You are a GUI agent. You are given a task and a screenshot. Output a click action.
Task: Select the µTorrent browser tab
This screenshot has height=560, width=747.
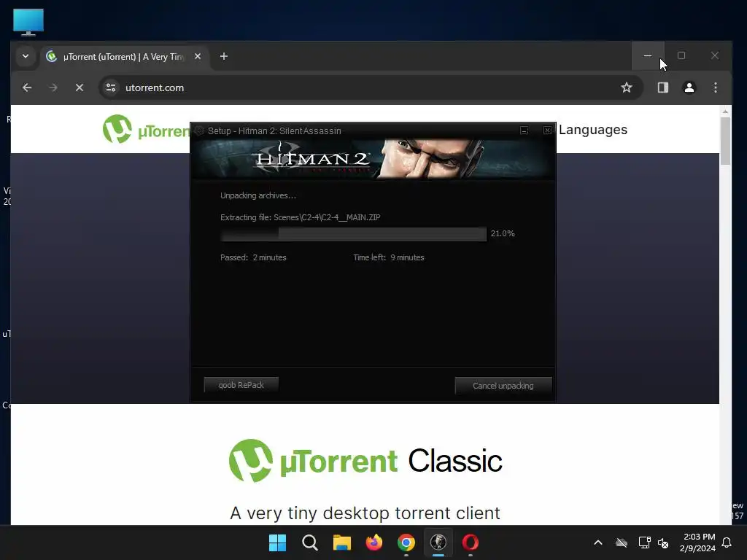(x=123, y=57)
